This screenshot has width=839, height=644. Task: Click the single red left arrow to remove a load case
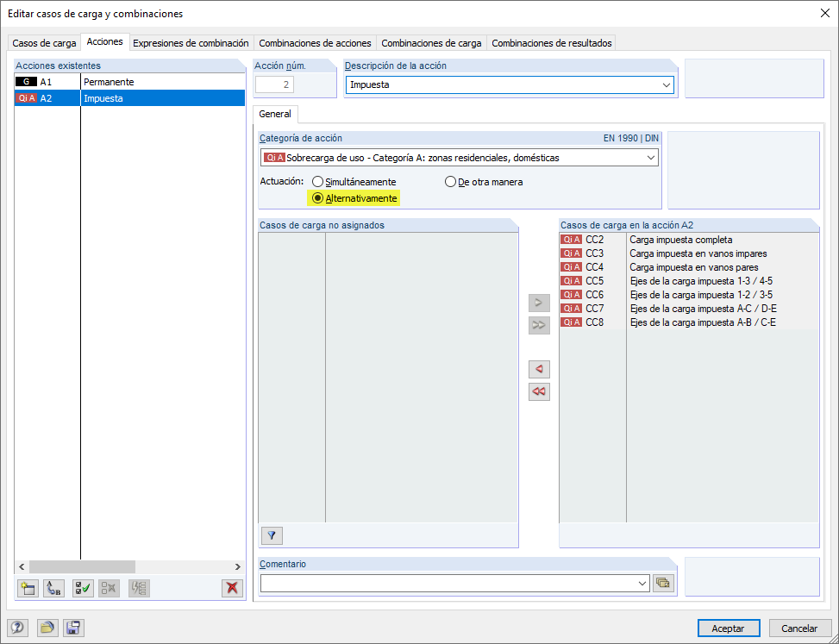539,369
